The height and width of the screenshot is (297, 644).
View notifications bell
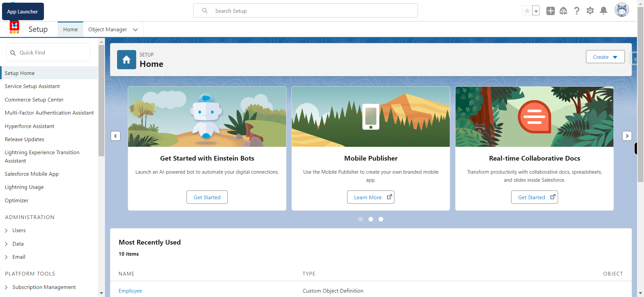[x=604, y=11]
